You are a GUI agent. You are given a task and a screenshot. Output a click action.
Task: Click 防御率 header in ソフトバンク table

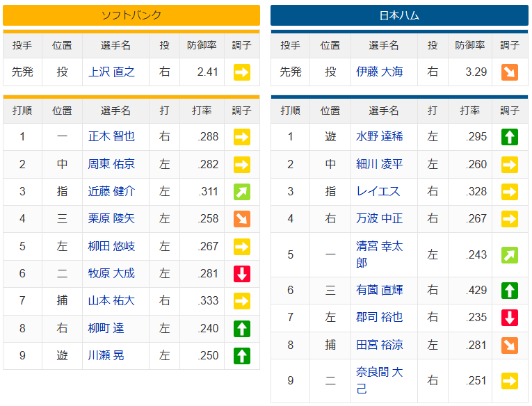point(202,45)
